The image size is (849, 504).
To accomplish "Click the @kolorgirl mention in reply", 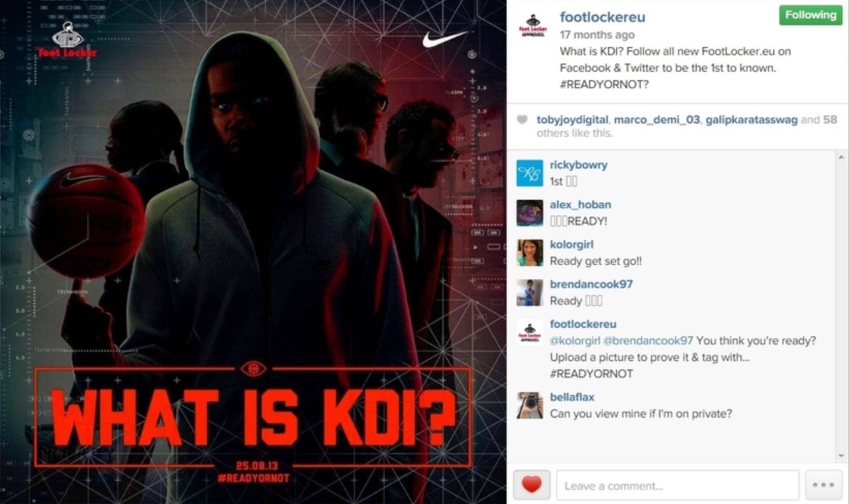I will point(575,341).
